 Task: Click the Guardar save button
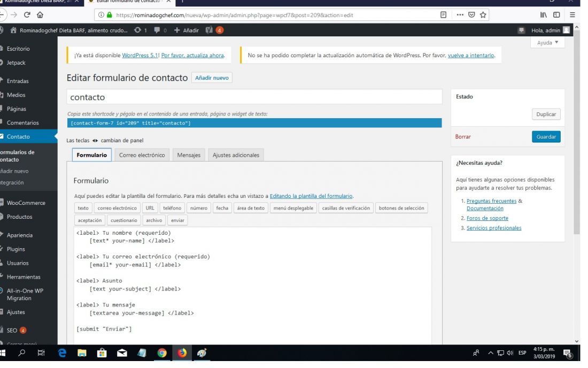[x=546, y=136]
